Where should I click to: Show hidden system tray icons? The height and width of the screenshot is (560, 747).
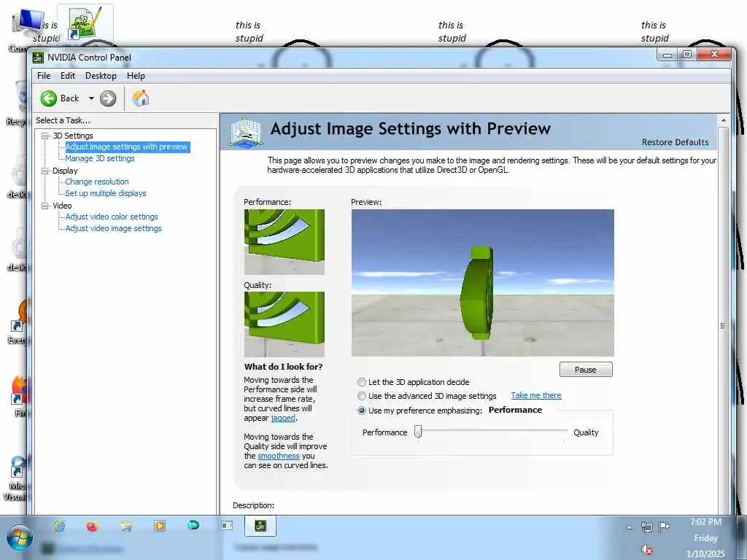[x=629, y=527]
